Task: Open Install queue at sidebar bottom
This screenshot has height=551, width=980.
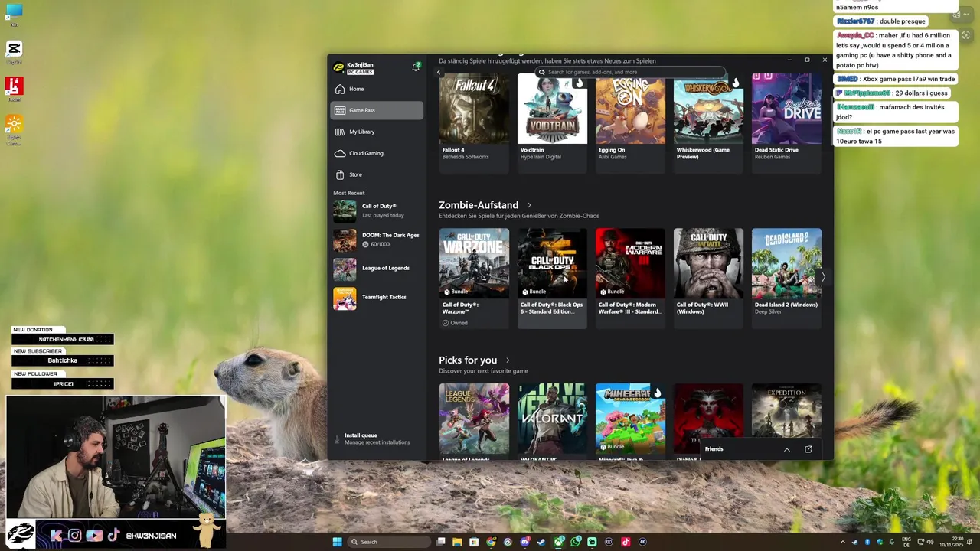Action: click(x=377, y=439)
